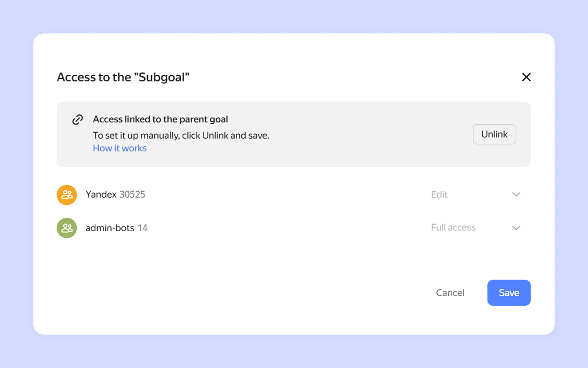Viewport: 588px width, 368px height.
Task: Click the Yandex member count 30525
Action: click(132, 195)
